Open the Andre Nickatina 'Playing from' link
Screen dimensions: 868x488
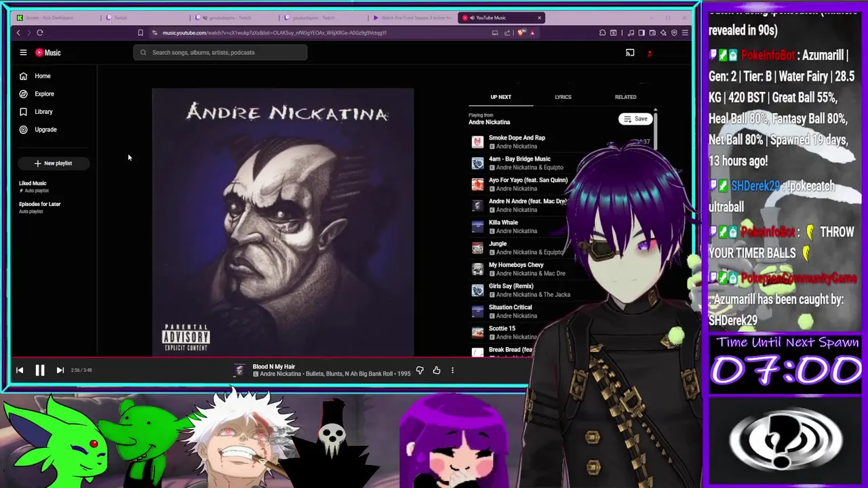click(489, 122)
